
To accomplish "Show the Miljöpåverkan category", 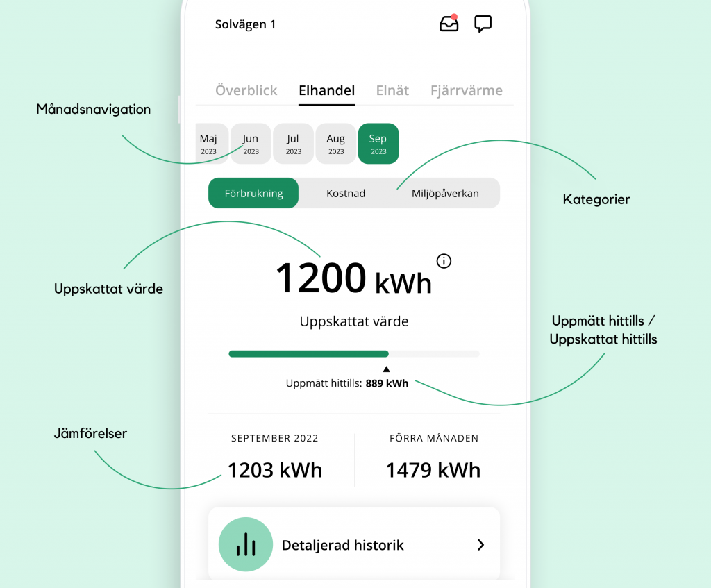I will point(445,194).
